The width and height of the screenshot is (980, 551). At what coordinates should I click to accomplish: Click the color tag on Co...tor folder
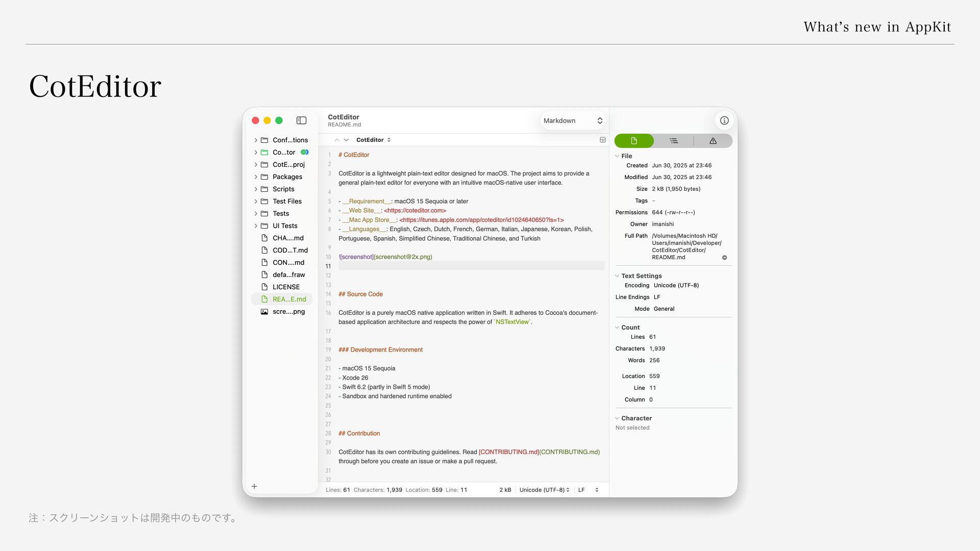pyautogui.click(x=305, y=152)
